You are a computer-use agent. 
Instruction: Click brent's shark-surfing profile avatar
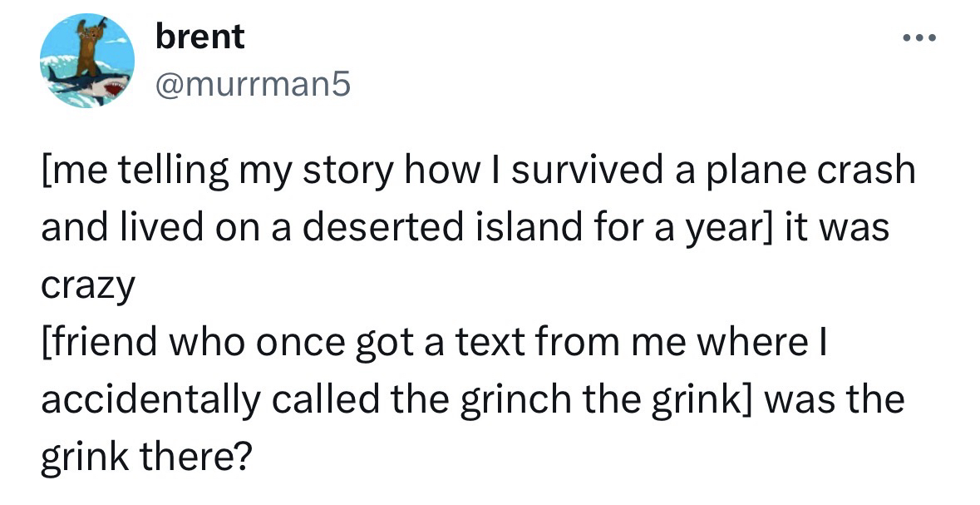point(86,61)
